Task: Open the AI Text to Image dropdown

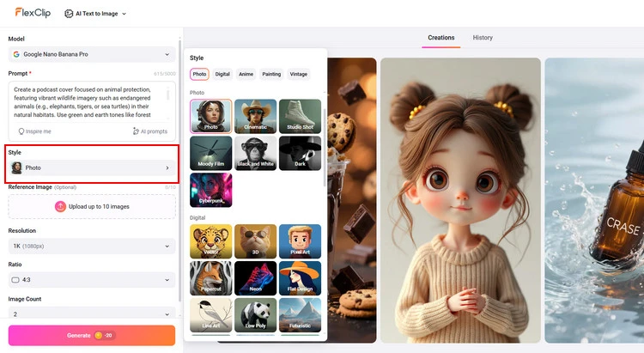Action: pyautogui.click(x=94, y=14)
